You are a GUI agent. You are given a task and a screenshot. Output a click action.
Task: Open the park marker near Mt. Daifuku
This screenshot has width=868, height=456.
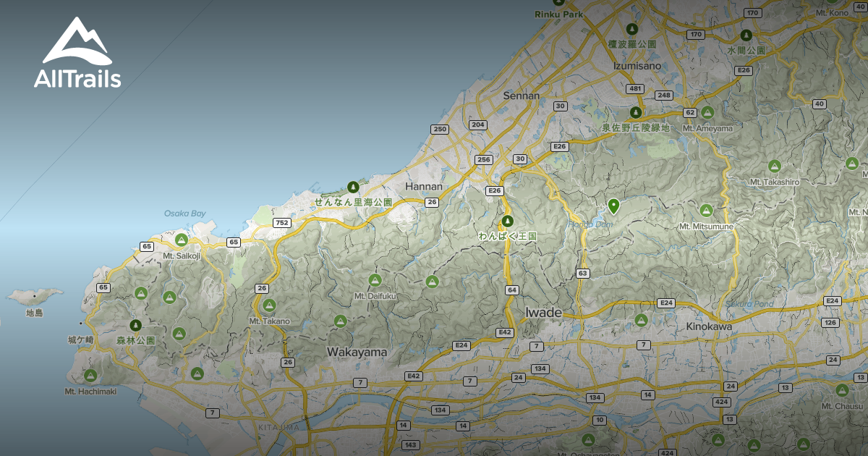point(374,279)
